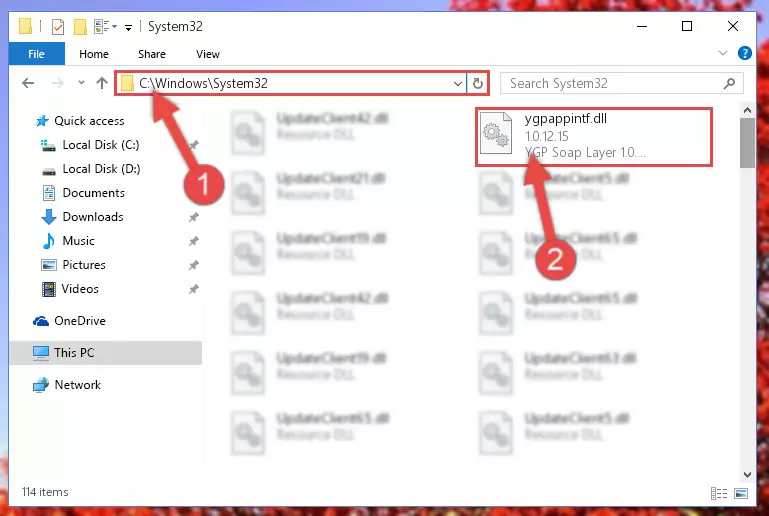Switch to details view layout icon
The height and width of the screenshot is (516, 769).
(718, 493)
